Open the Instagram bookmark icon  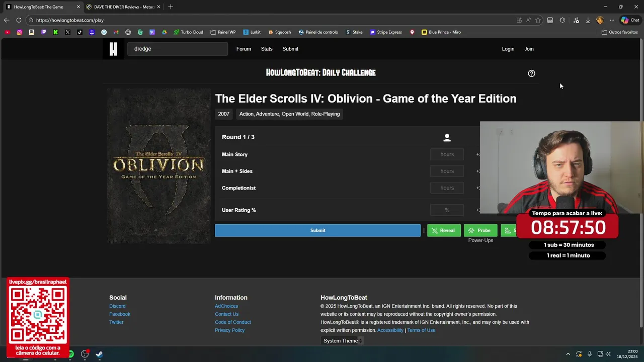coord(19,32)
